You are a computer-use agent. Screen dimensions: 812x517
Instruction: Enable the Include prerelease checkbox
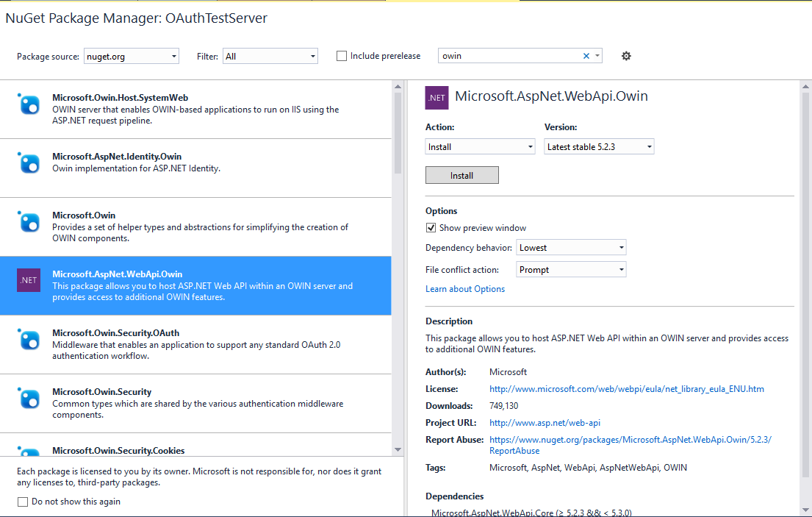pos(342,55)
